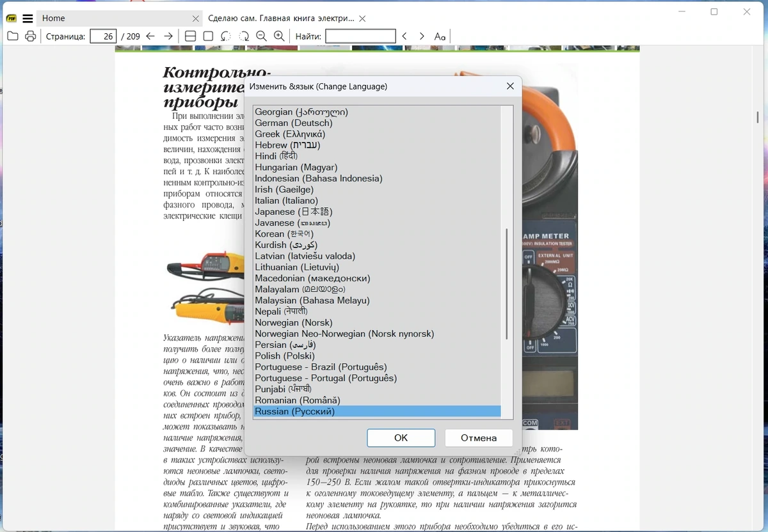Close the Home tab
Viewport: 768px width, 532px height.
[x=196, y=19]
